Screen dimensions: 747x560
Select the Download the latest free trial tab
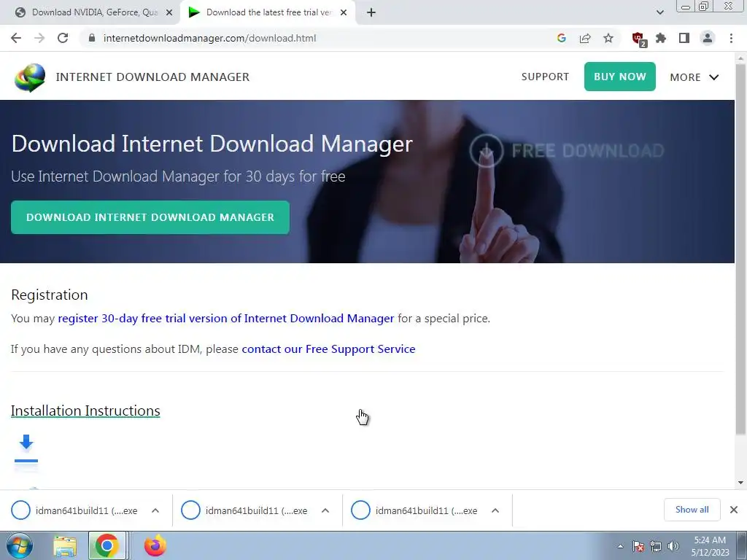click(267, 13)
